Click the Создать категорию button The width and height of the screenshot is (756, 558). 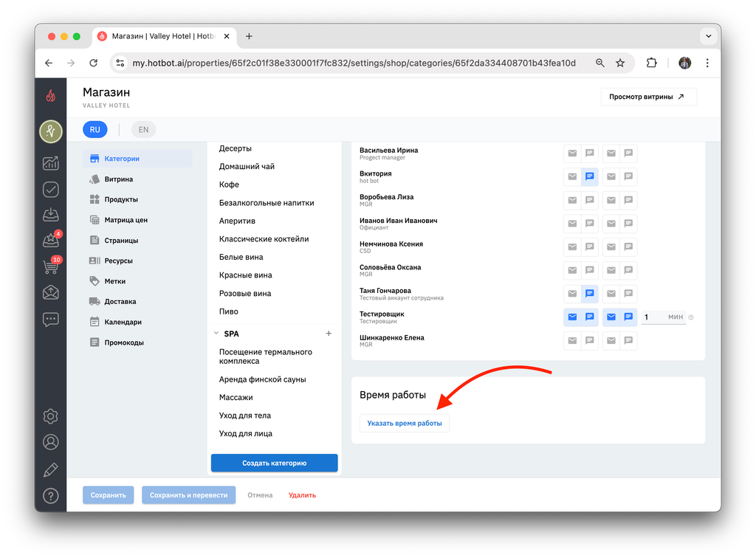pos(275,463)
